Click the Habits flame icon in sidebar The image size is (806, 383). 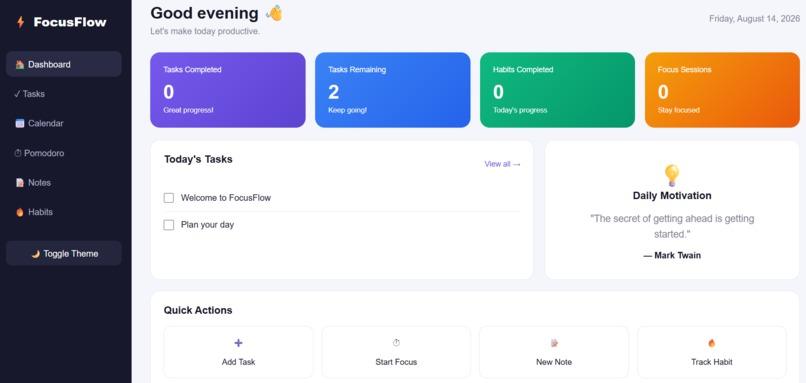(20, 212)
